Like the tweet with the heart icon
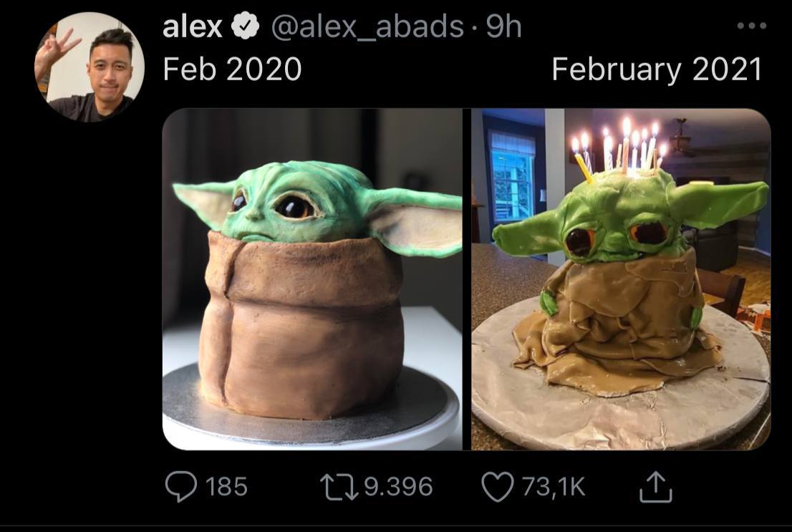The image size is (792, 532). point(498,486)
